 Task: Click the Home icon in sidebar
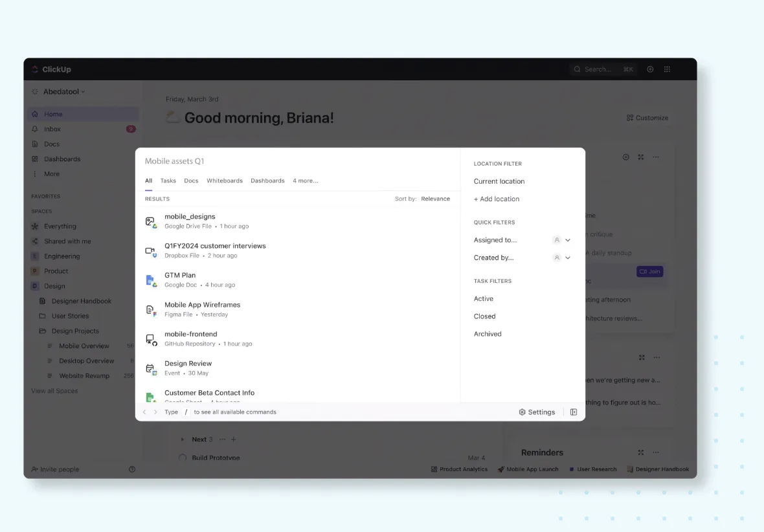(x=35, y=114)
